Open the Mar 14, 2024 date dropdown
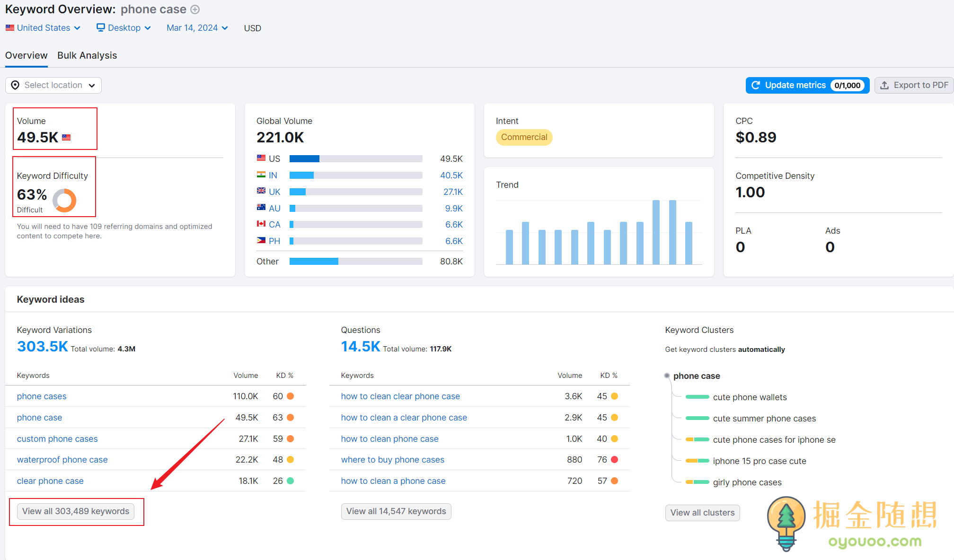954x560 pixels. coord(197,28)
